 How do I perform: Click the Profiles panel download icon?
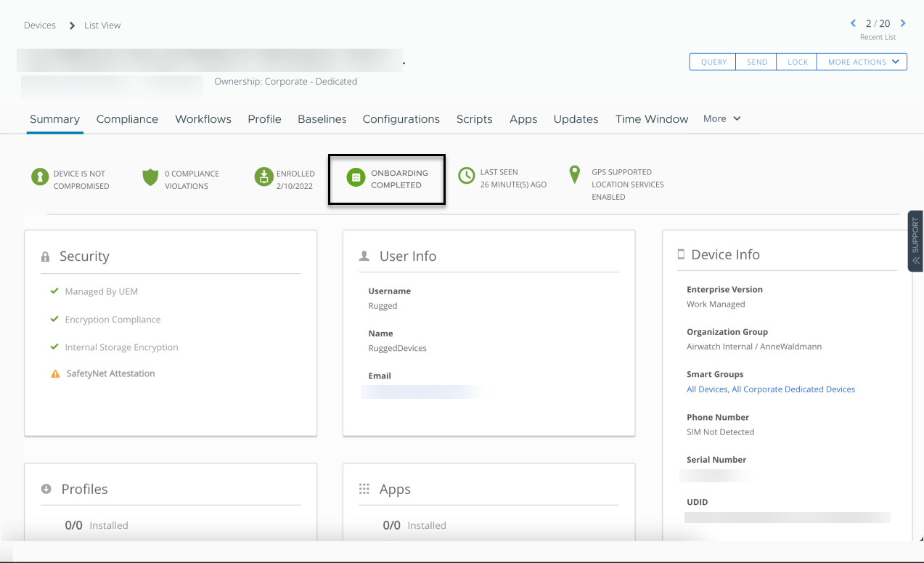[x=46, y=489]
